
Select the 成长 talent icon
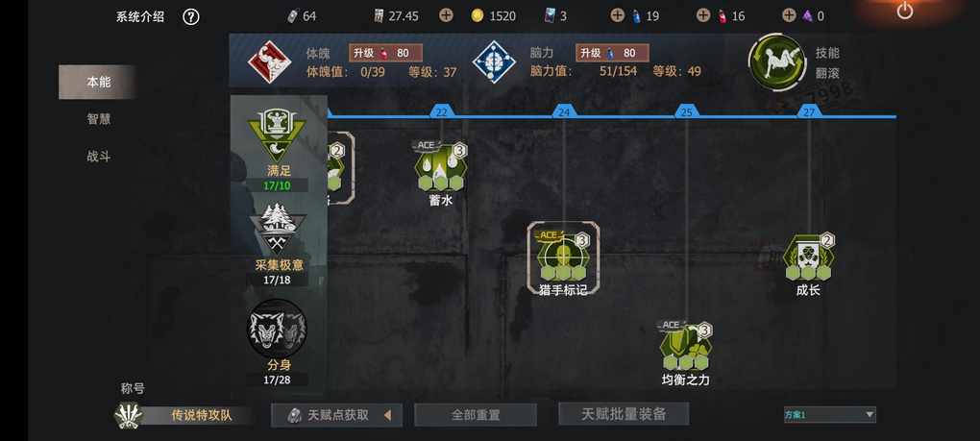pos(808,257)
